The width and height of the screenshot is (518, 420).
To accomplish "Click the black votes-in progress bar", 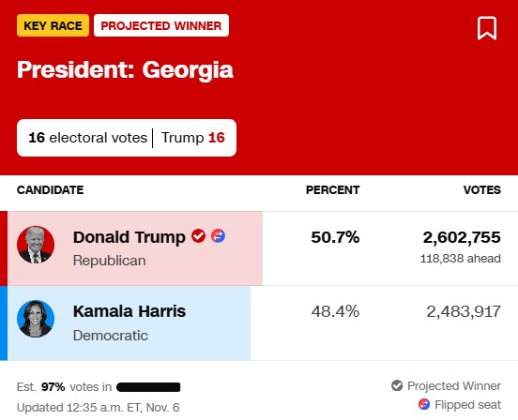I will pyautogui.click(x=148, y=387).
